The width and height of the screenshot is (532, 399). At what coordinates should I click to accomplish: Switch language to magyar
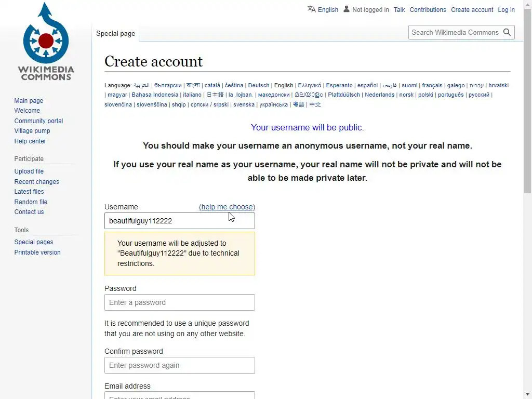coord(117,95)
